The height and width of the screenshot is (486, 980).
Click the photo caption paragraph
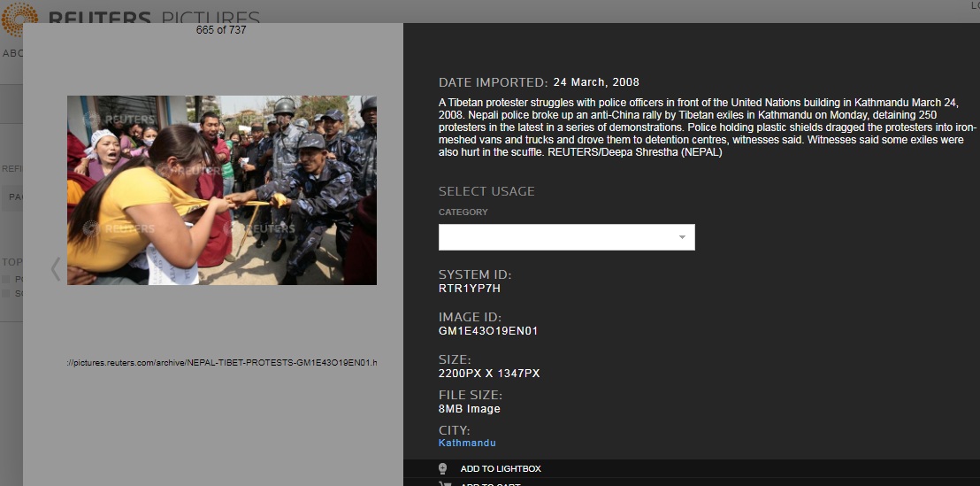pyautogui.click(x=707, y=127)
